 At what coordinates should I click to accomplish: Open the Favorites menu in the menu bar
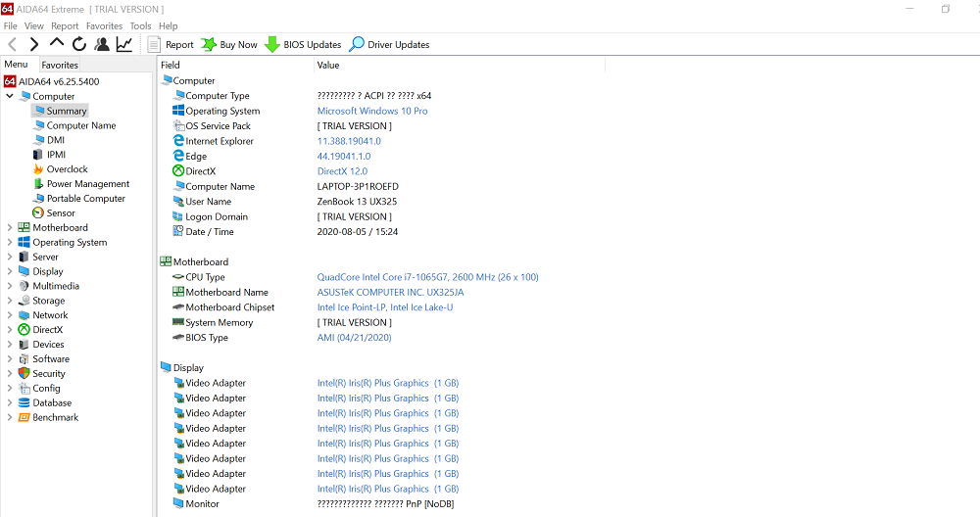(105, 25)
